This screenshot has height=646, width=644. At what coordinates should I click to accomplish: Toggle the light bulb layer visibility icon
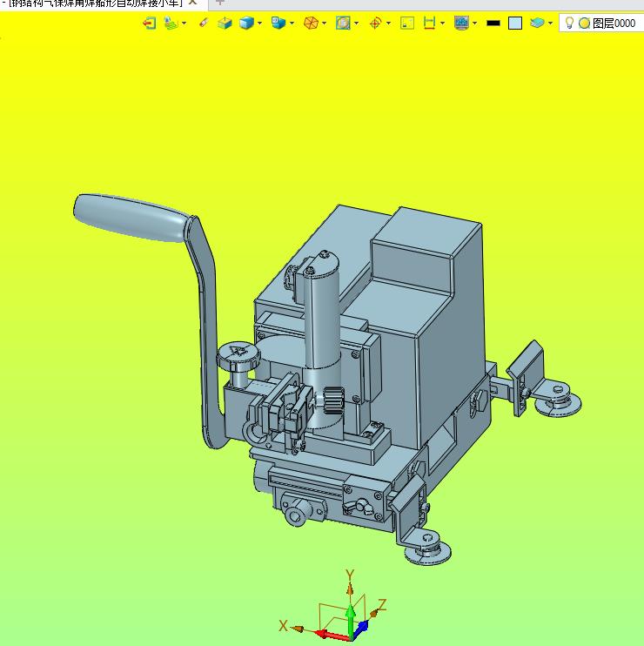tap(569, 23)
